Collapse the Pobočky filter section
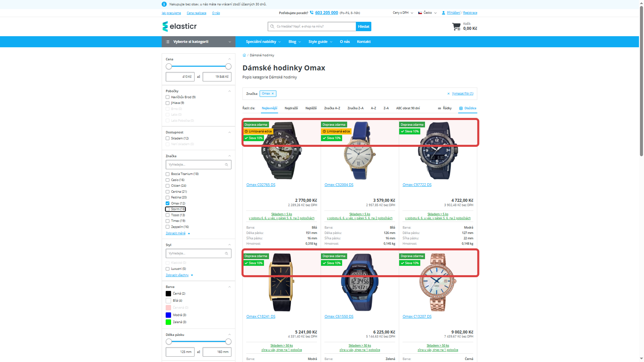 pos(229,91)
